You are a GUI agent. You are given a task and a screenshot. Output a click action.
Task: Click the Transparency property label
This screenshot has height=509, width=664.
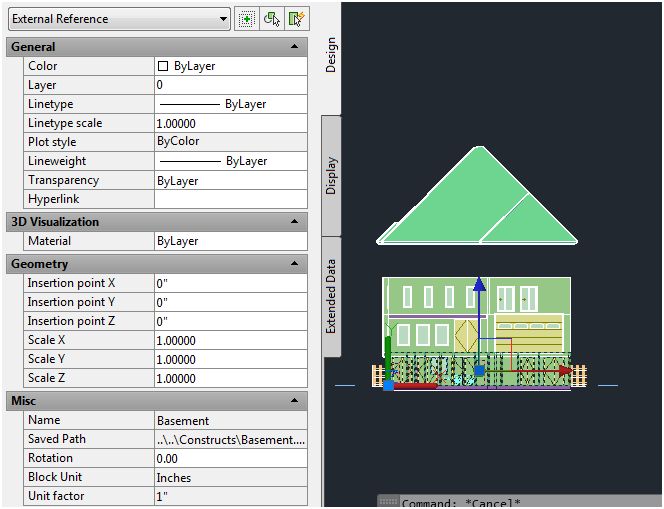(63, 180)
